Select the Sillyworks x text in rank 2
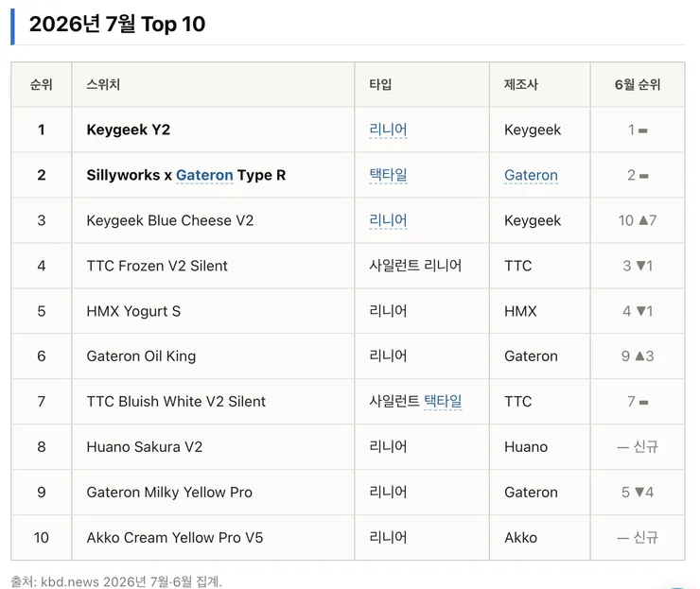 click(129, 175)
